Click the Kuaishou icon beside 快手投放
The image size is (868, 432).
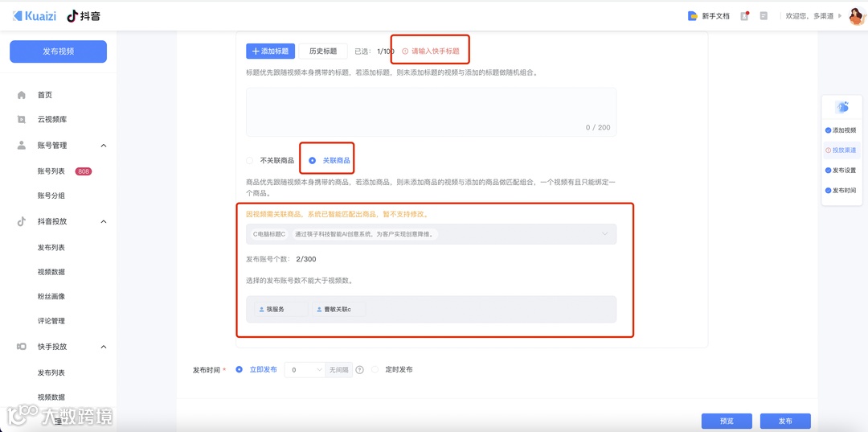click(22, 347)
